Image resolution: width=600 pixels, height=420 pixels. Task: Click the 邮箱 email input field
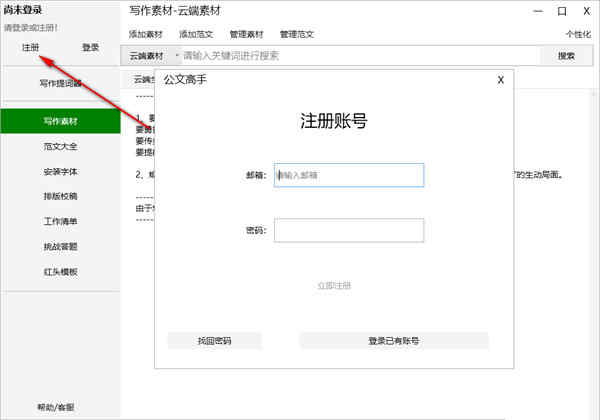click(x=349, y=175)
